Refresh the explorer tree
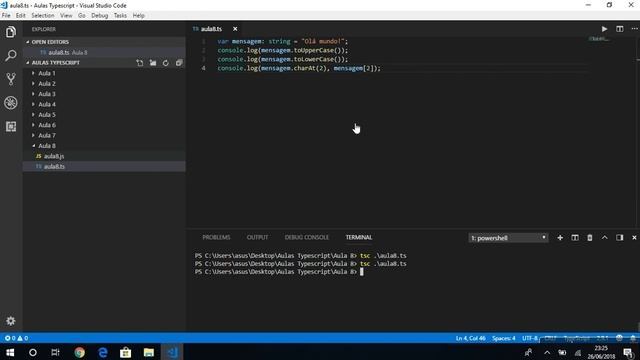The height and width of the screenshot is (360, 640). tap(166, 63)
